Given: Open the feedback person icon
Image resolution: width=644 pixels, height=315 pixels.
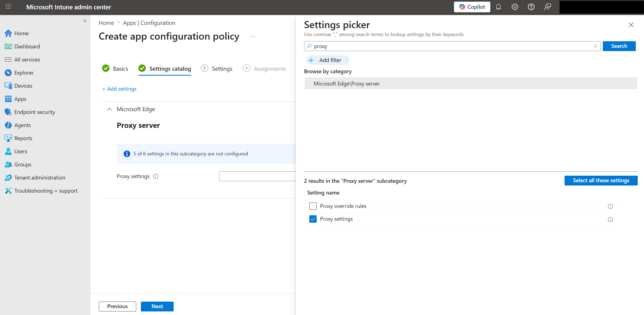Looking at the screenshot, I should tap(547, 7).
